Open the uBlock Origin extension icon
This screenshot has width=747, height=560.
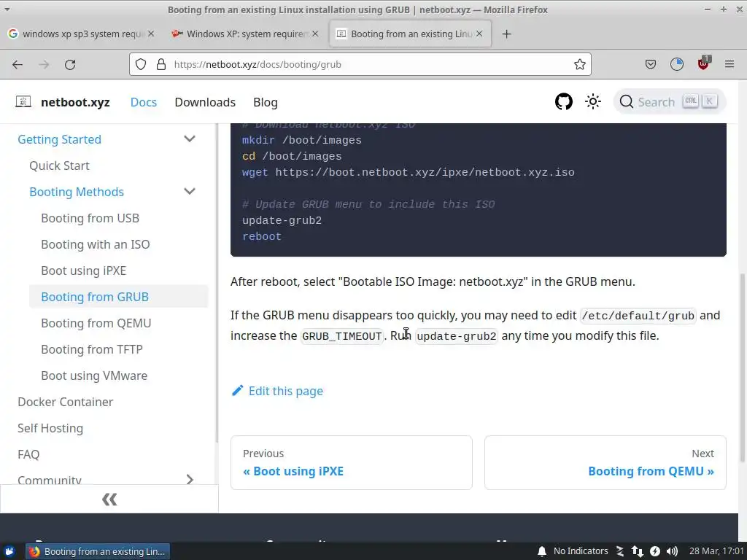point(704,63)
